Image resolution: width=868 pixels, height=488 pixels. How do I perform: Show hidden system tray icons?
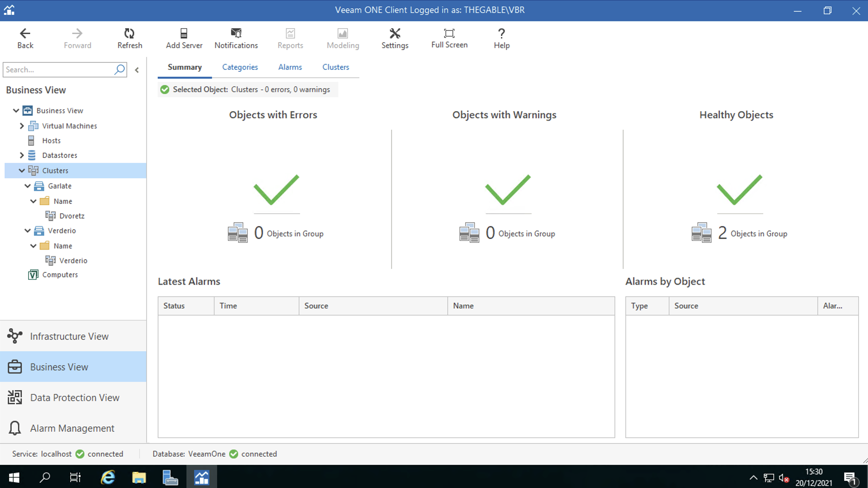point(753,477)
